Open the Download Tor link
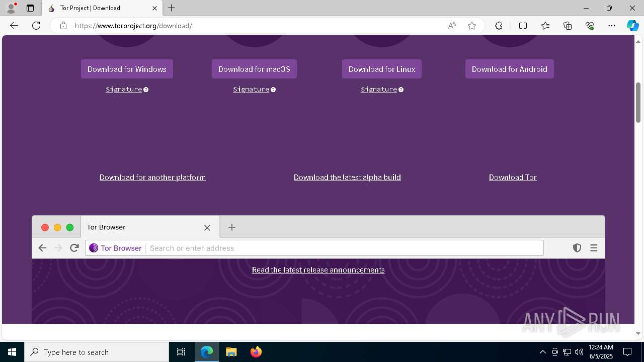This screenshot has height=362, width=644. point(513,177)
